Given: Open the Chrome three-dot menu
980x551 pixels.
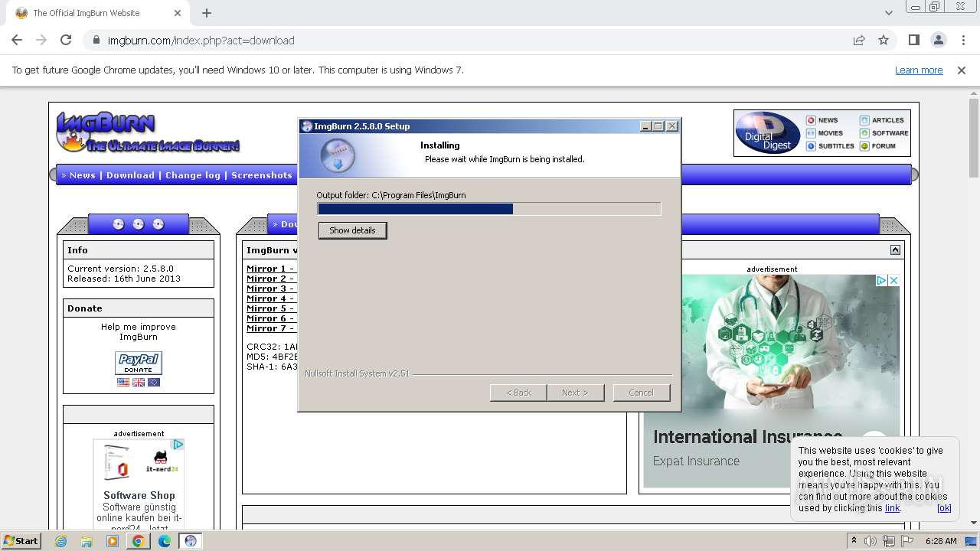Looking at the screenshot, I should click(963, 40).
